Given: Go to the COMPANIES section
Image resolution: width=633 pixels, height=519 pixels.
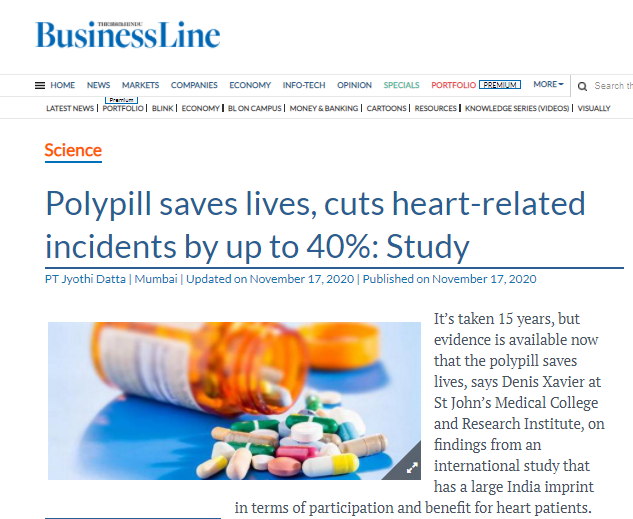Looking at the screenshot, I should click(x=194, y=85).
